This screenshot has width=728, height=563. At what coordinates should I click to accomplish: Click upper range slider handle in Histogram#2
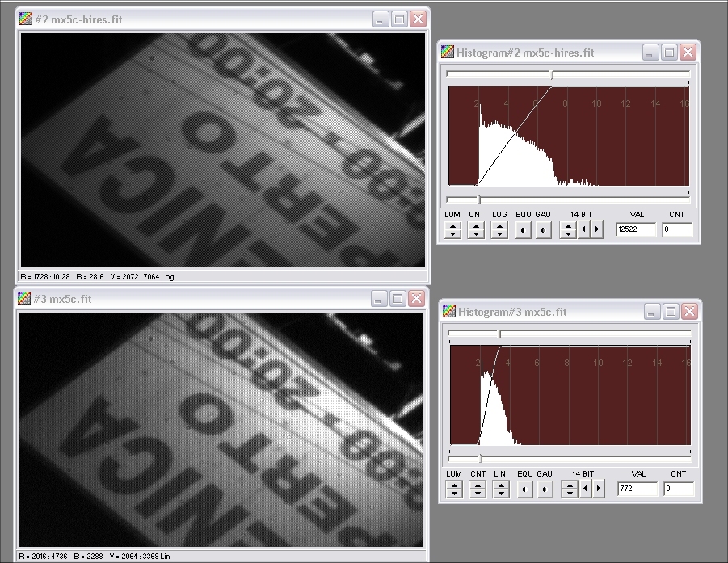tap(552, 74)
